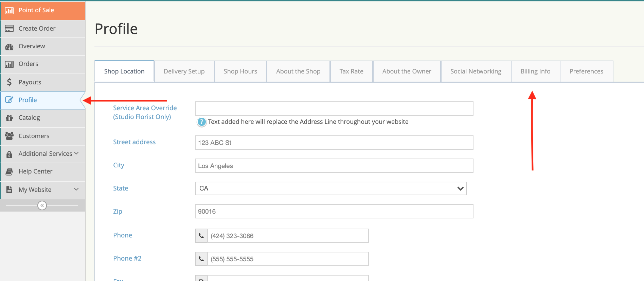The image size is (644, 281).
Task: Click the Customers people group icon
Action: (9, 136)
